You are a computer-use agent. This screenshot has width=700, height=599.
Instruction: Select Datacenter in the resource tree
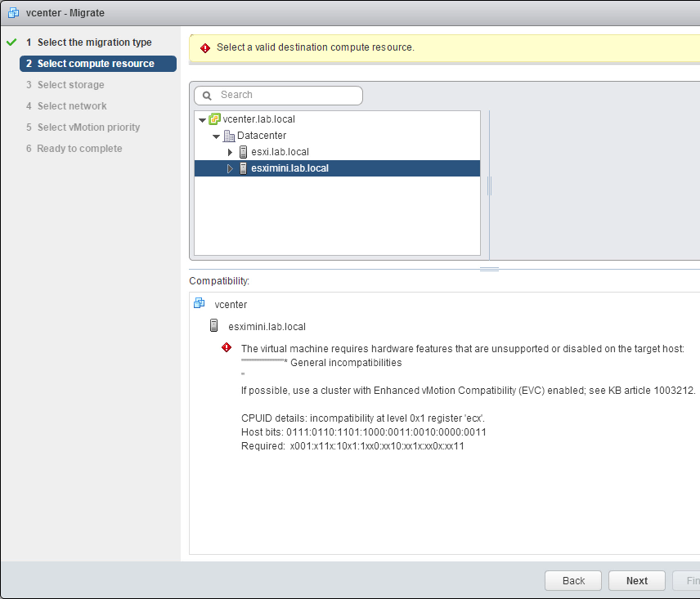pyautogui.click(x=262, y=136)
